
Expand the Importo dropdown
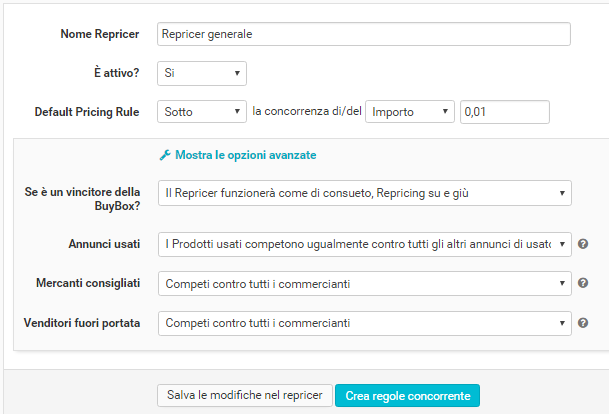pyautogui.click(x=411, y=112)
